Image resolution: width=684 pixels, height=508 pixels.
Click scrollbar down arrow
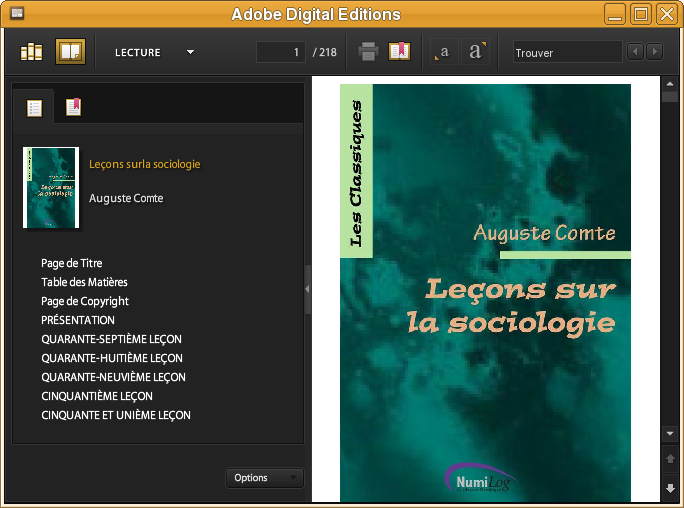pos(670,433)
